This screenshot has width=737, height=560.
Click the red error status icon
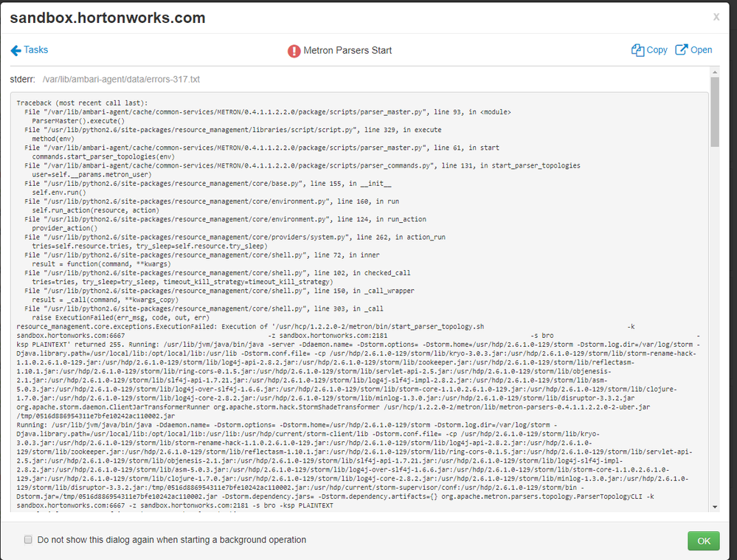(x=294, y=50)
